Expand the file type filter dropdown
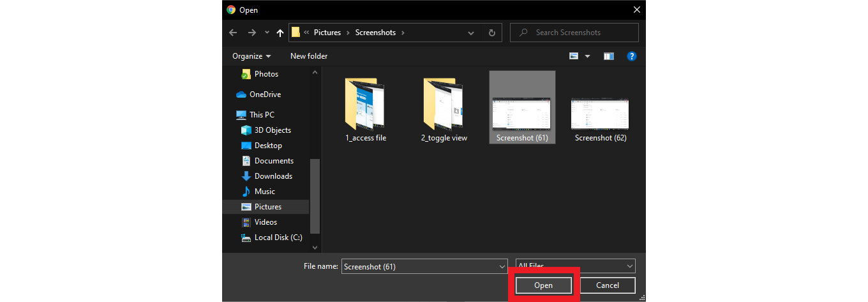 [x=629, y=266]
